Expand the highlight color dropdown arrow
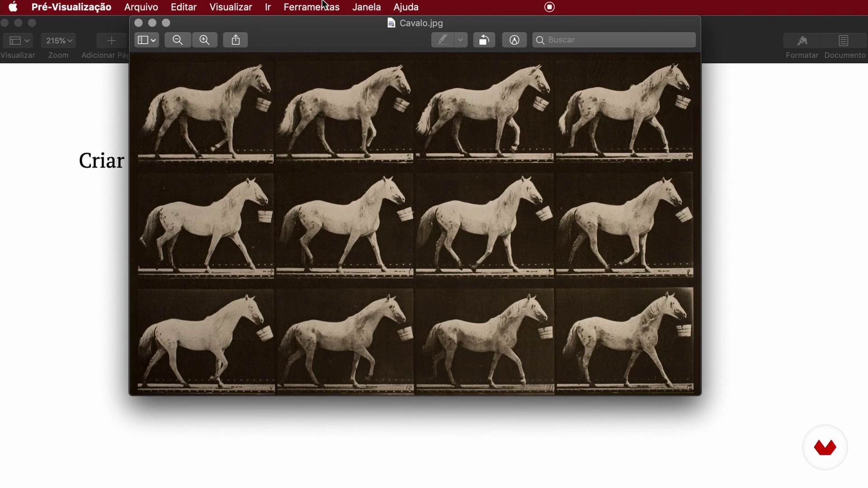Viewport: 868px width, 488px height. click(x=461, y=40)
